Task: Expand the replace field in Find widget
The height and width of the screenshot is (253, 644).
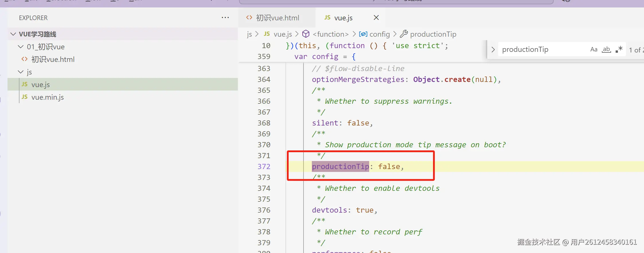Action: pos(493,50)
